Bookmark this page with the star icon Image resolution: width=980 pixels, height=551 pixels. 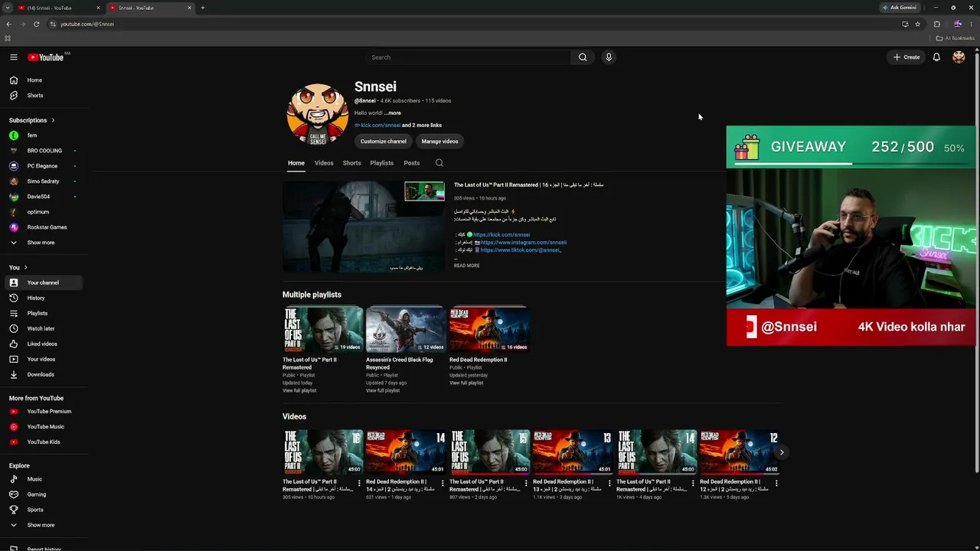918,24
